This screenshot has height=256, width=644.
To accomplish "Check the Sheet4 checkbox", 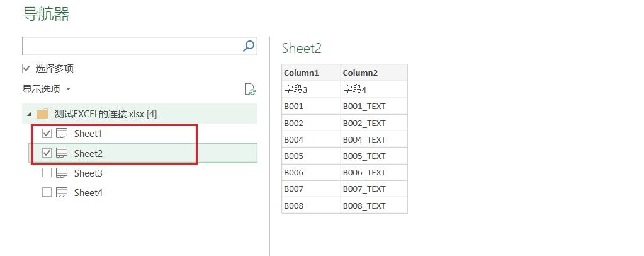I will pyautogui.click(x=47, y=192).
